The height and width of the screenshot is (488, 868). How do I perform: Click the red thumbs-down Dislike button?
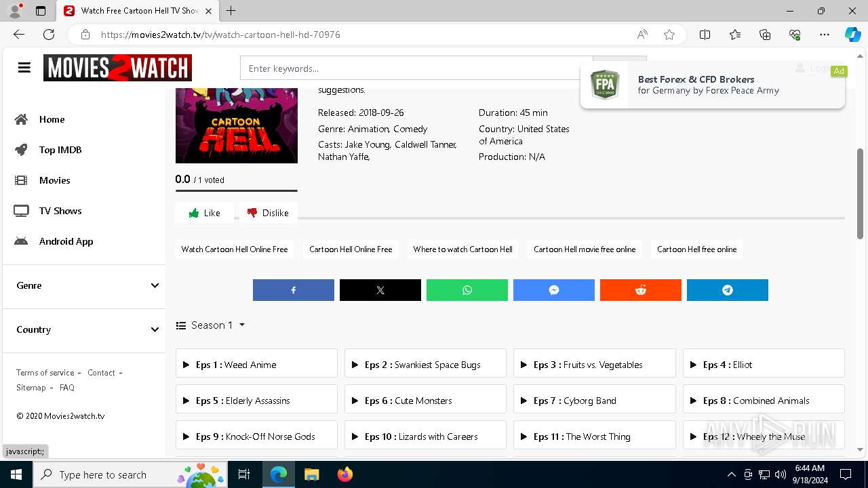pos(268,213)
